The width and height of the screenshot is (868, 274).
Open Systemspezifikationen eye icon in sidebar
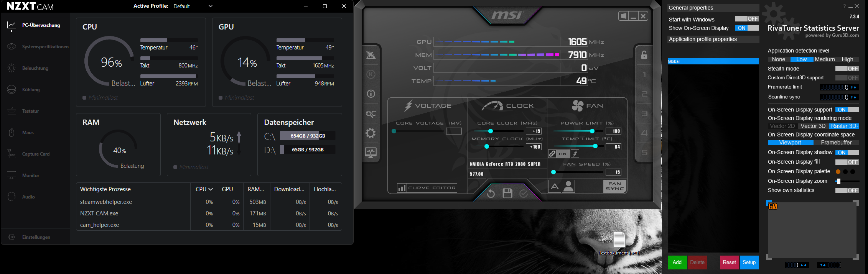tap(12, 47)
